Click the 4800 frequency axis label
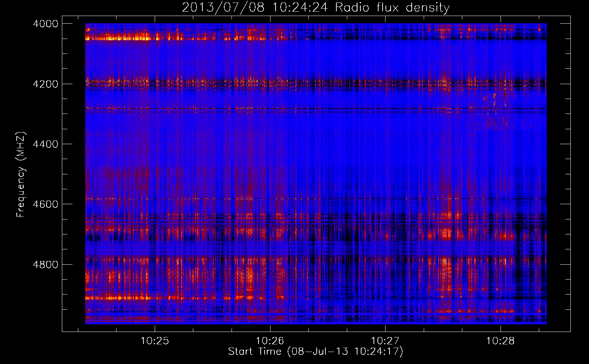 pyautogui.click(x=46, y=265)
